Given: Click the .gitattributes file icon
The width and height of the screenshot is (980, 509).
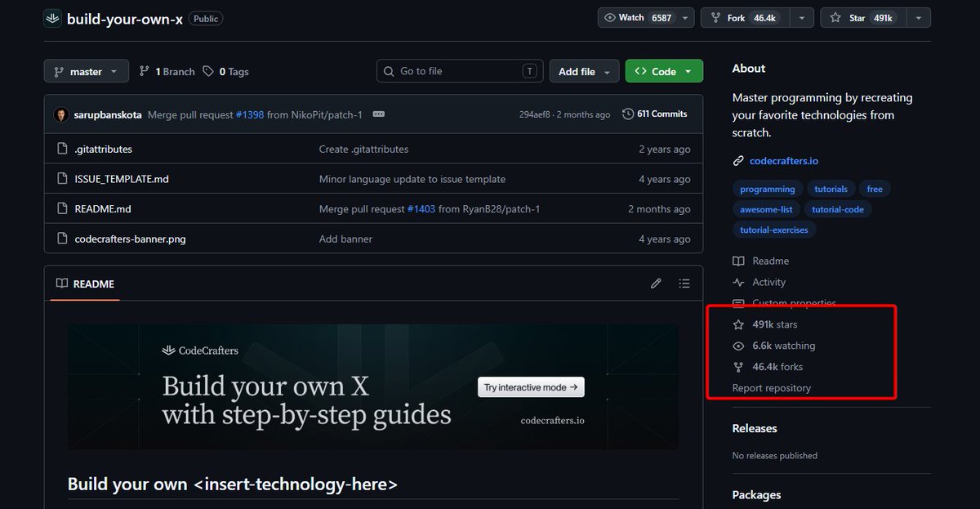Looking at the screenshot, I should coord(61,149).
